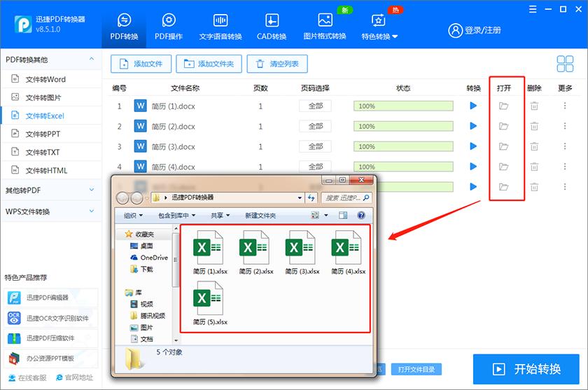This screenshot has width=588, height=390.
Task: Select 文件转TXT in sidebar
Action: (51, 152)
